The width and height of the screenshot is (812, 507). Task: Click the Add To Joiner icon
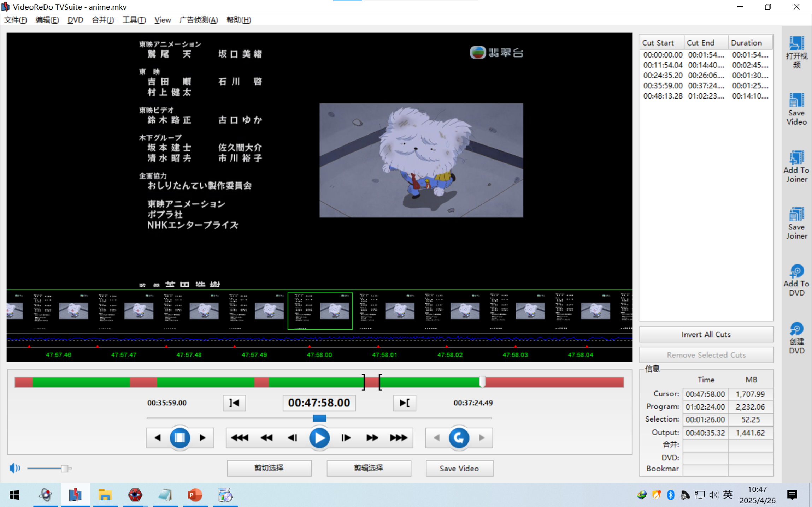point(796,166)
